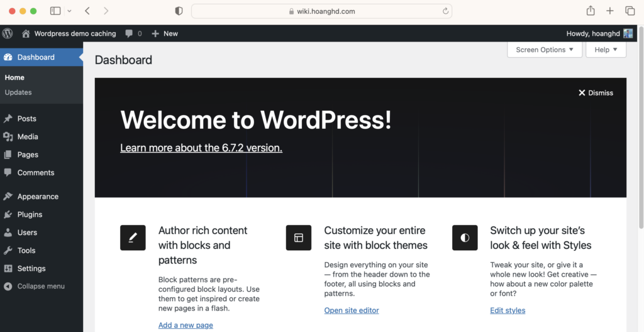Click the Wordpress demo caching site name
The height and width of the screenshot is (332, 644).
(x=75, y=34)
